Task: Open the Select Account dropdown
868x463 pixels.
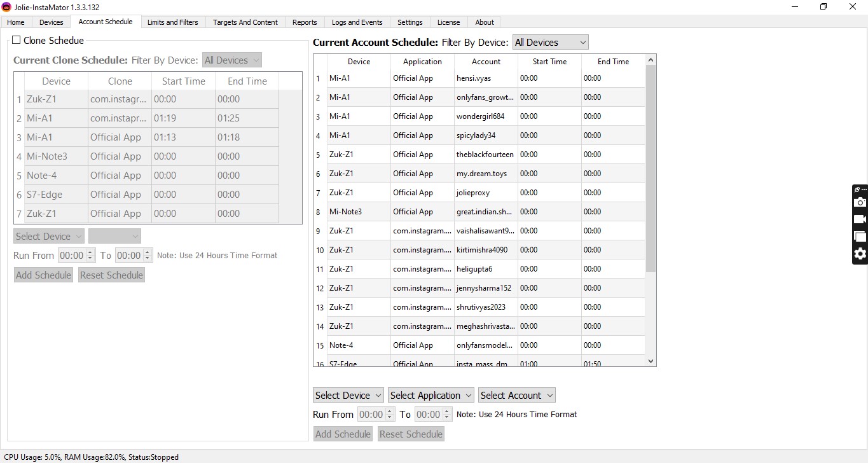Action: [516, 394]
